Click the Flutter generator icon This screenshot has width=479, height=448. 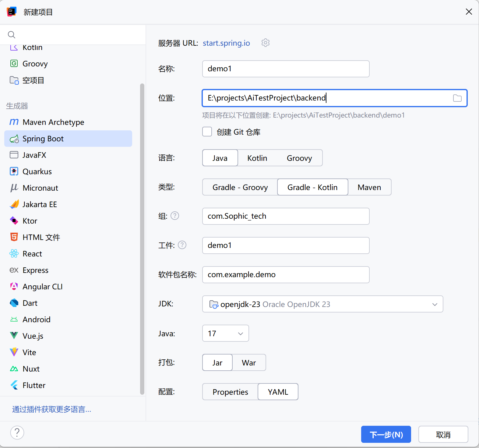coord(14,385)
